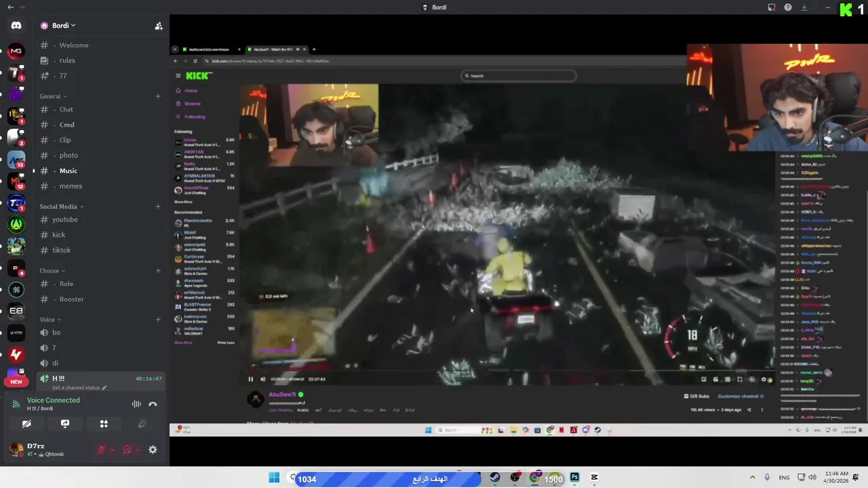Screen dimensions: 868x488
Task: Disconnect from voice call
Action: click(153, 404)
